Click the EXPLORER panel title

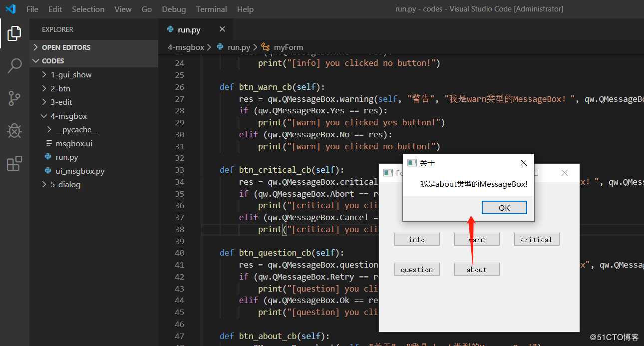tap(57, 29)
